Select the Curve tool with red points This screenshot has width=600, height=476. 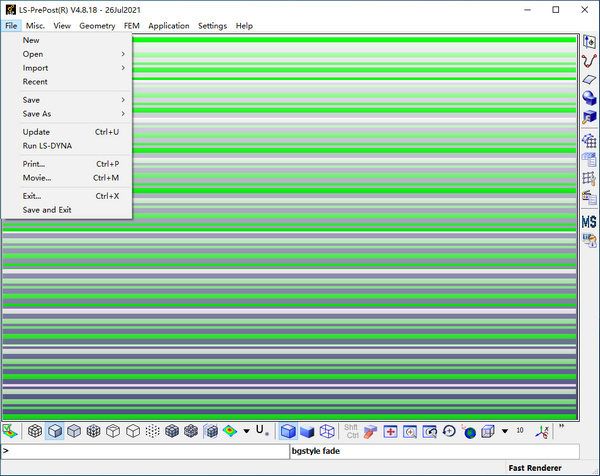click(x=589, y=61)
